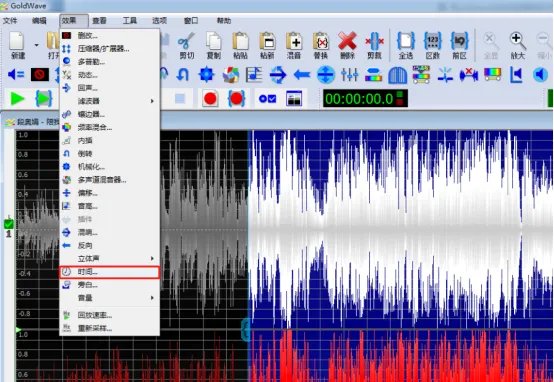Image resolution: width=554 pixels, height=382 pixels.
Task: Click the Stop square button
Action: [180, 99]
